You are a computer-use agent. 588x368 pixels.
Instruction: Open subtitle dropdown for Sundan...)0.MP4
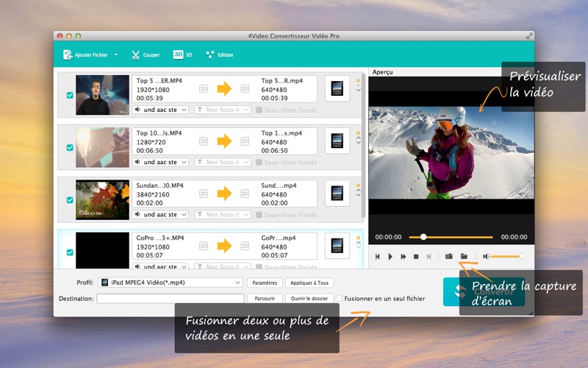point(223,214)
